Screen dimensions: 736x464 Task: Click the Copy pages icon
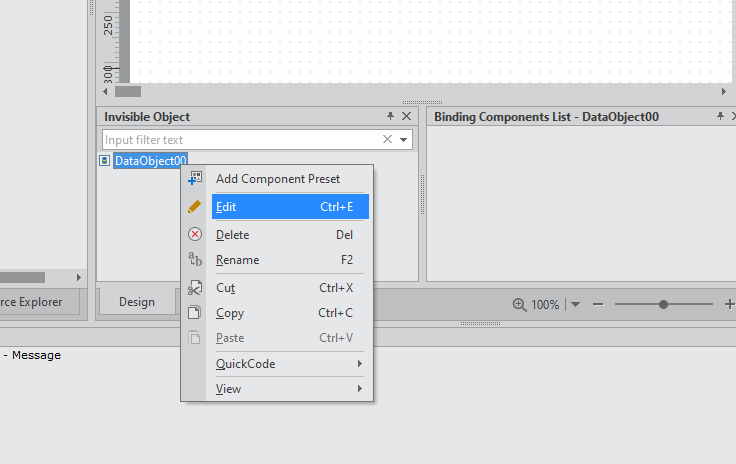194,312
